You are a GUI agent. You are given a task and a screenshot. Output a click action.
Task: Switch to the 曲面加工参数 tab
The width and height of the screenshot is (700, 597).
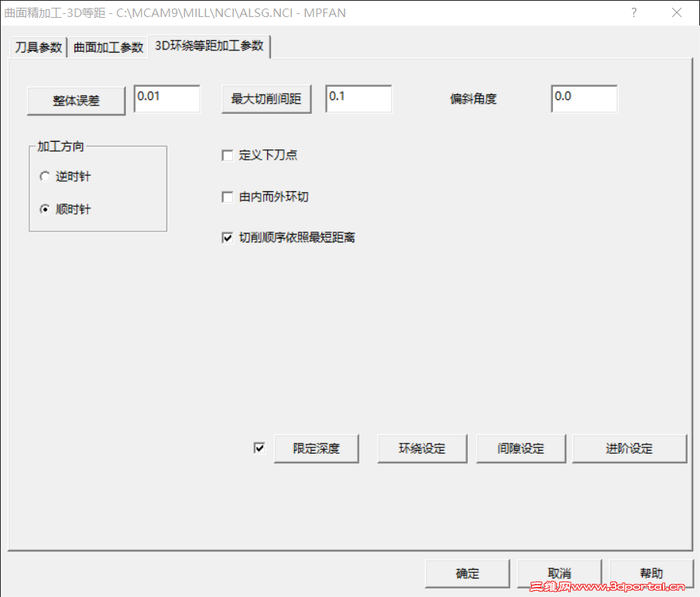[x=108, y=46]
